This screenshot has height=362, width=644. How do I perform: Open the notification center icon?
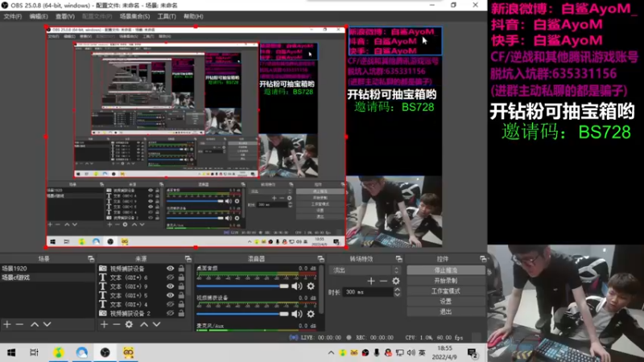tap(473, 352)
